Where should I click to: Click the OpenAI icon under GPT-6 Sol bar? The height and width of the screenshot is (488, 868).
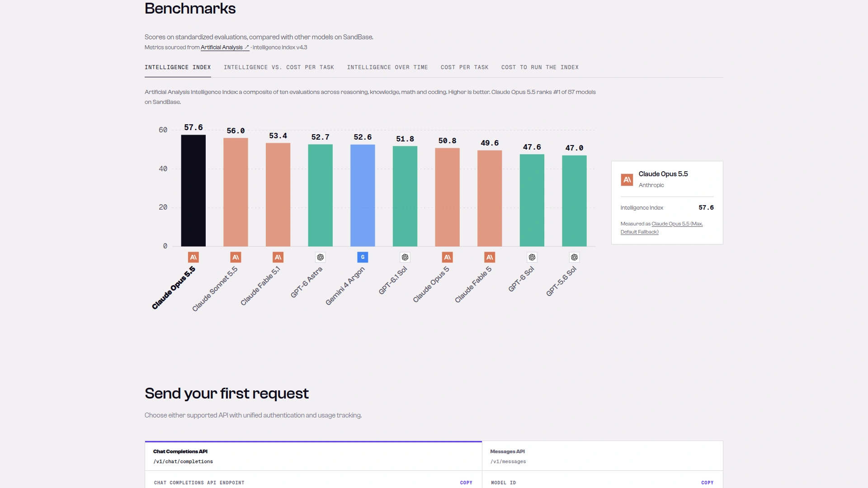(532, 257)
